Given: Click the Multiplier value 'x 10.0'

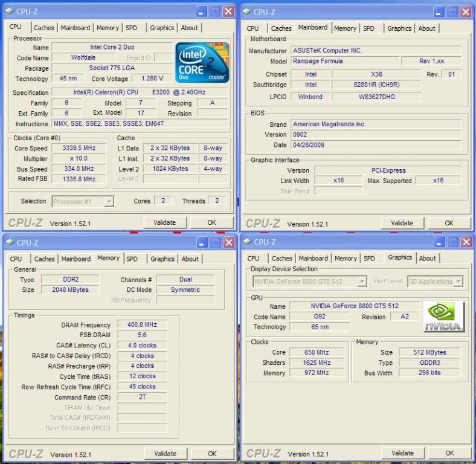Looking at the screenshot, I should click(x=79, y=158).
